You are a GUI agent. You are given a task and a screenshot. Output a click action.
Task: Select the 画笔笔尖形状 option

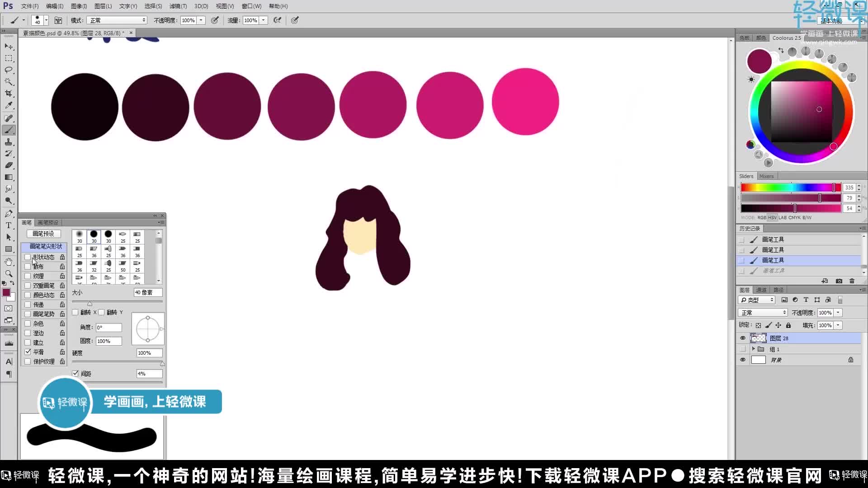pyautogui.click(x=46, y=246)
